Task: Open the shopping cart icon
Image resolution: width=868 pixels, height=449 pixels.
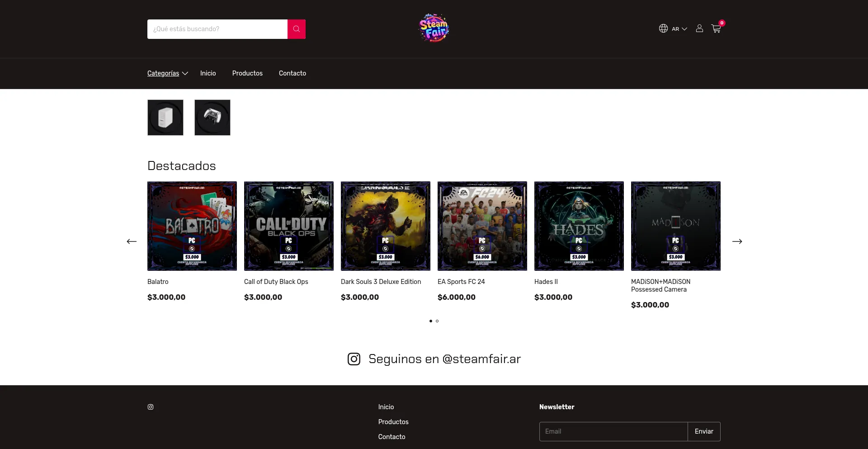Action: [x=716, y=29]
